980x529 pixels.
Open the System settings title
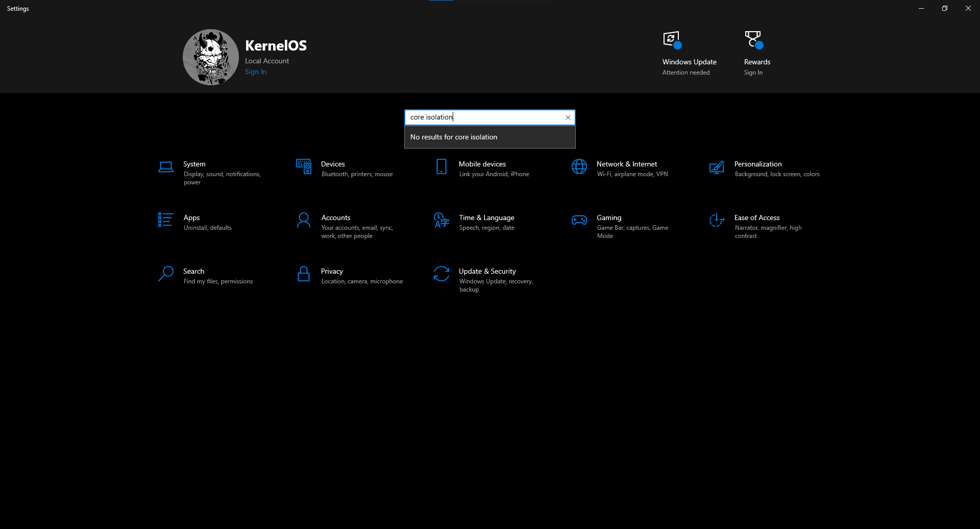tap(194, 164)
